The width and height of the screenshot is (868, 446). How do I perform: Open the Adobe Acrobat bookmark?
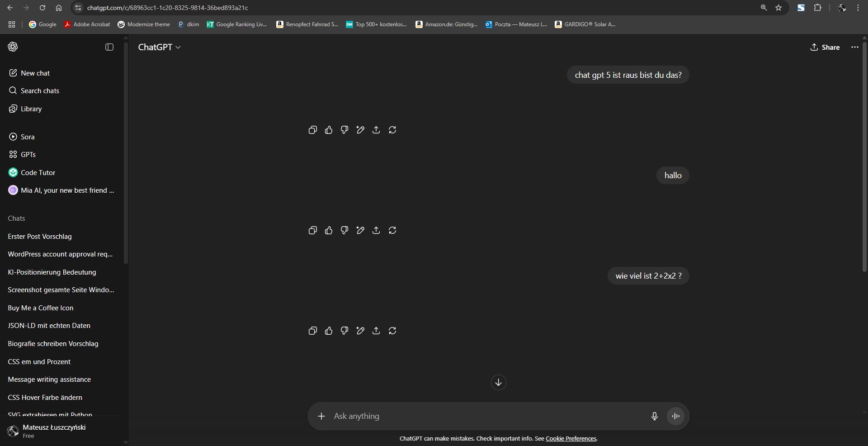click(87, 24)
